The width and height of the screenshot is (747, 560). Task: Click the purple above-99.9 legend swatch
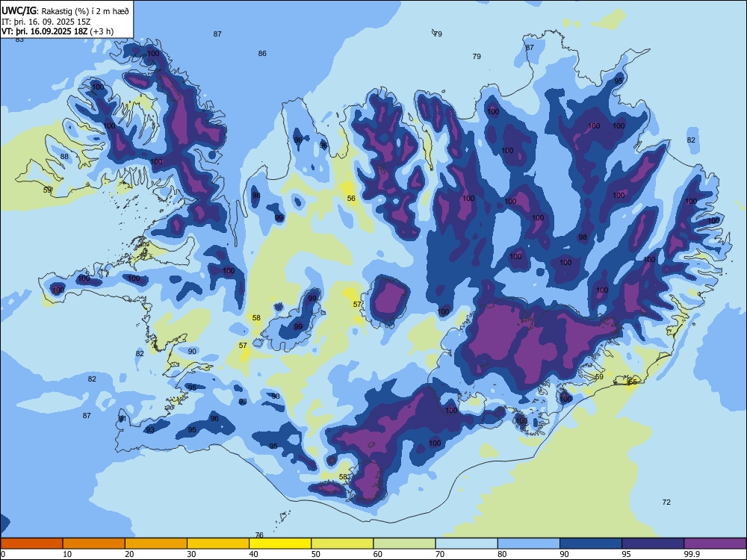pos(715,544)
